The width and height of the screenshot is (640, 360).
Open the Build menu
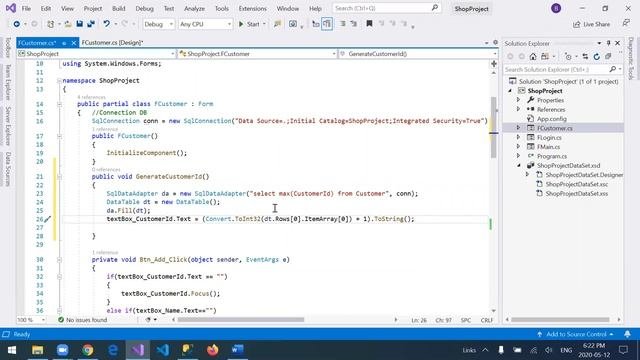[118, 8]
